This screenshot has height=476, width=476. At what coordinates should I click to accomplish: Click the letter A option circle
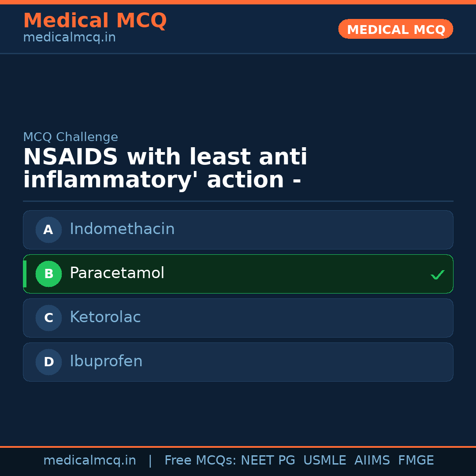click(48, 230)
